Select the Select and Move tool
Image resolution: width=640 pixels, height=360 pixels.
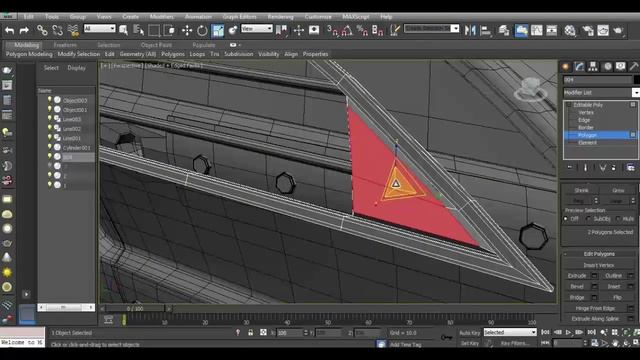coord(187,30)
